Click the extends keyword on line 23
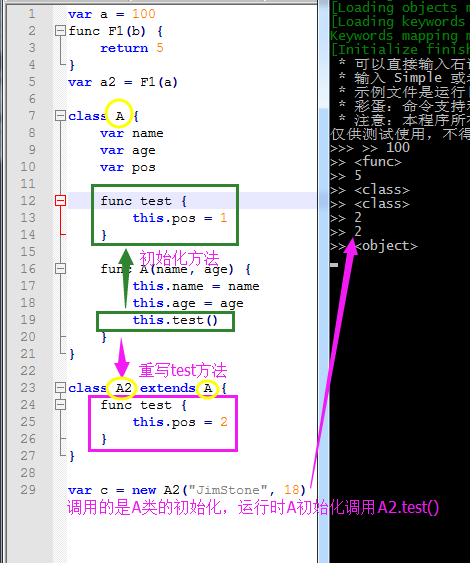 click(x=168, y=388)
